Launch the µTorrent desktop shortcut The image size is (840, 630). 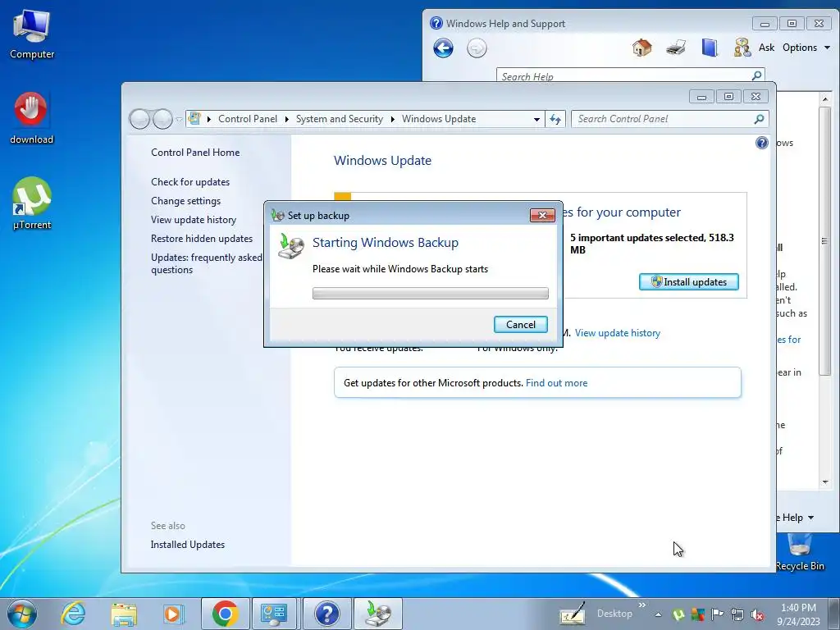[32, 203]
